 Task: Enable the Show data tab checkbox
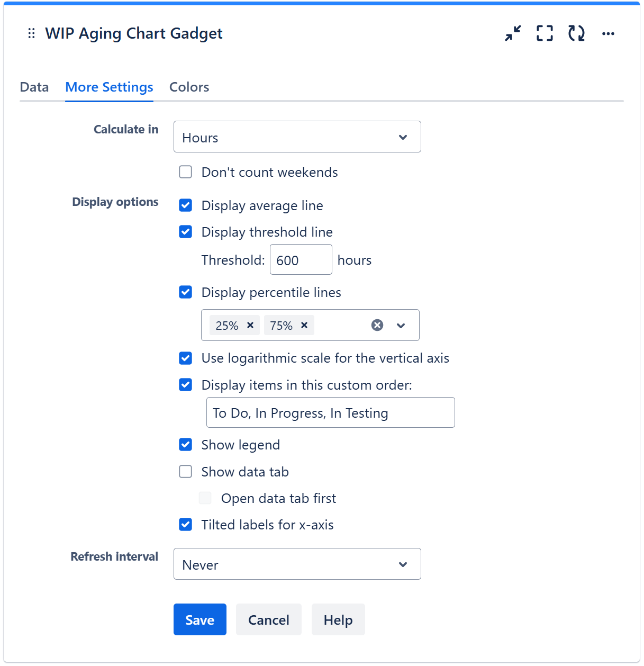point(186,472)
